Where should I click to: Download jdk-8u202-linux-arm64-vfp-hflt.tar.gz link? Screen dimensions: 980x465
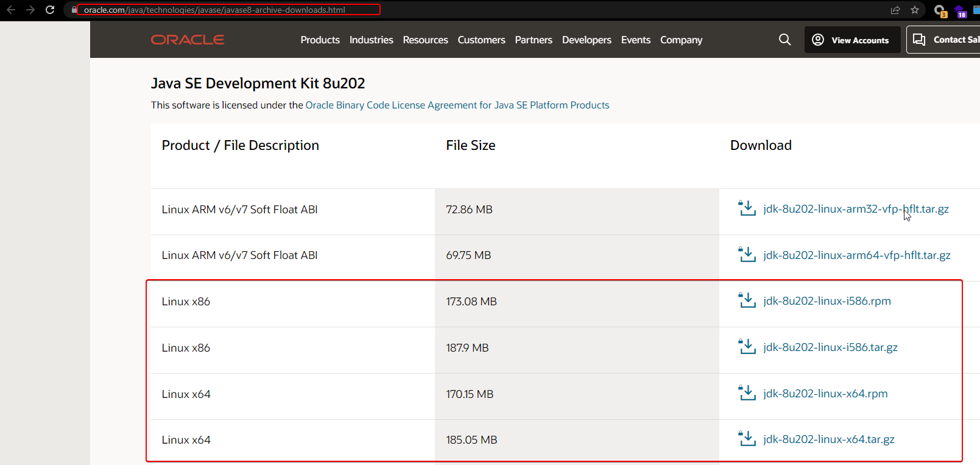pos(856,255)
